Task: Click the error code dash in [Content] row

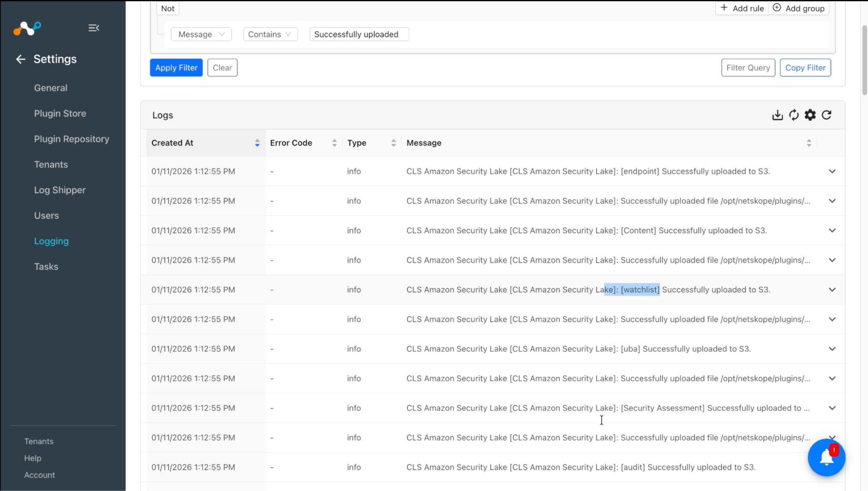Action: click(272, 231)
